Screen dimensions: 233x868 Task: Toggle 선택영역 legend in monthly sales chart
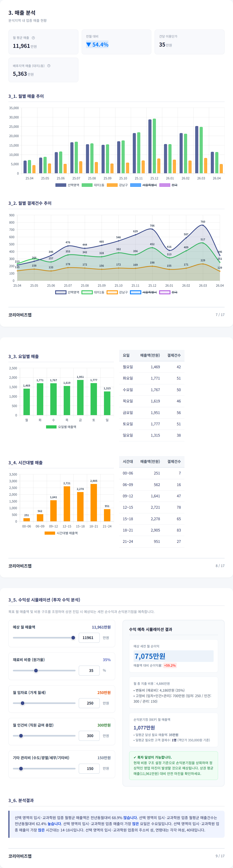point(67,185)
